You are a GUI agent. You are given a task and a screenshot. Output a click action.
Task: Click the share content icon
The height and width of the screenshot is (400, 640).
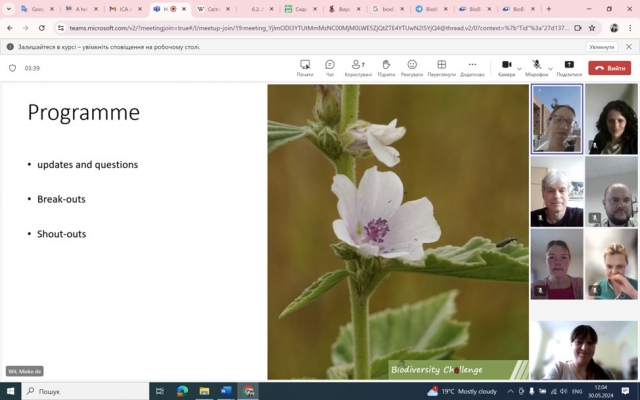569,66
